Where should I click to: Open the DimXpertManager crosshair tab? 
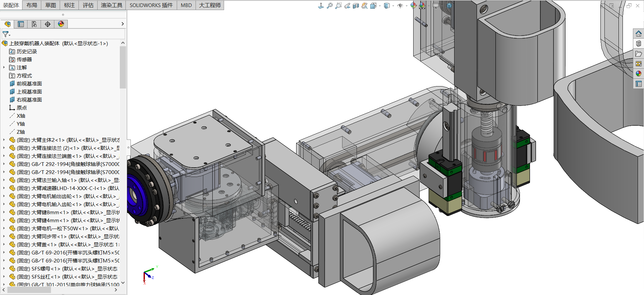48,24
